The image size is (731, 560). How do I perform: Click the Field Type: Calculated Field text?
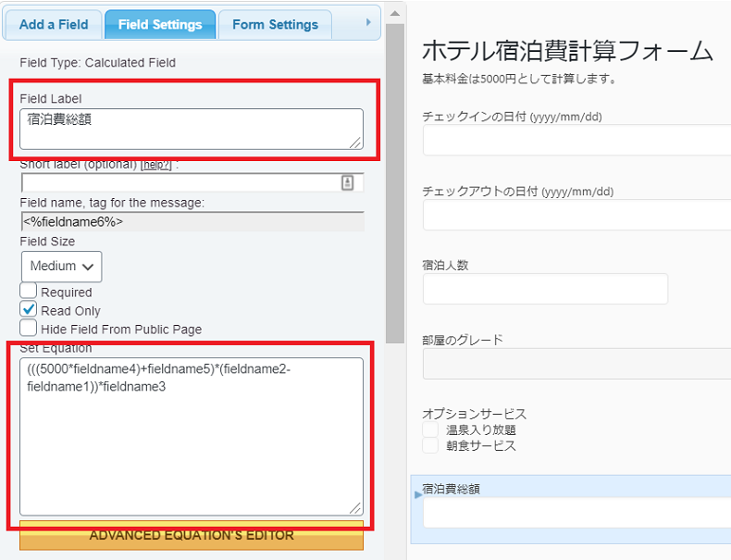[98, 63]
